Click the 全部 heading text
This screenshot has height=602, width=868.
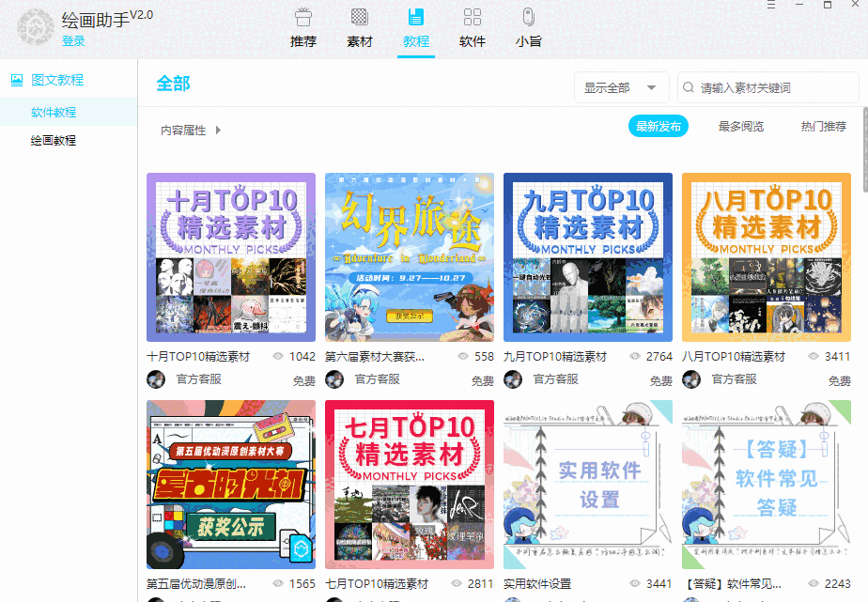point(173,84)
